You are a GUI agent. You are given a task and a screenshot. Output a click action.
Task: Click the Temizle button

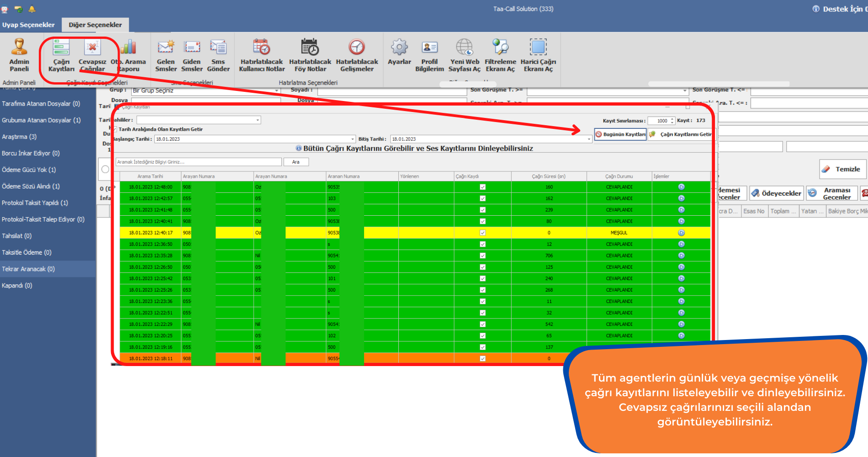[842, 169]
